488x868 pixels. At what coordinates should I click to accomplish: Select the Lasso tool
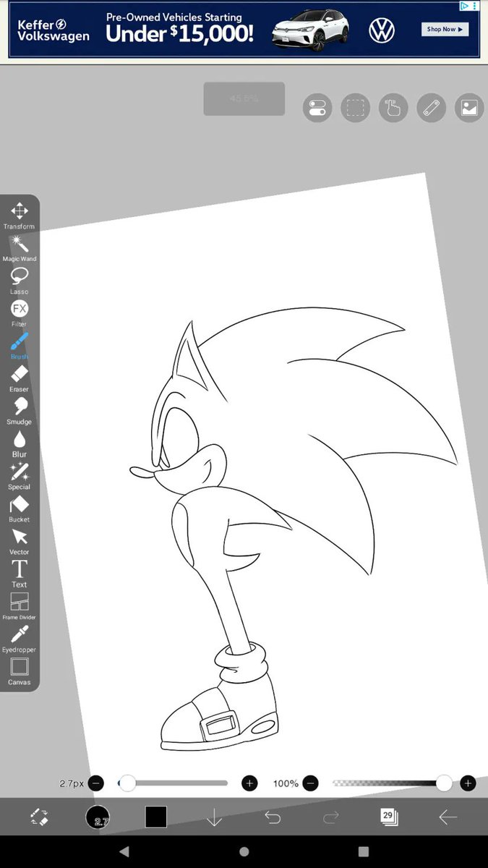[19, 281]
